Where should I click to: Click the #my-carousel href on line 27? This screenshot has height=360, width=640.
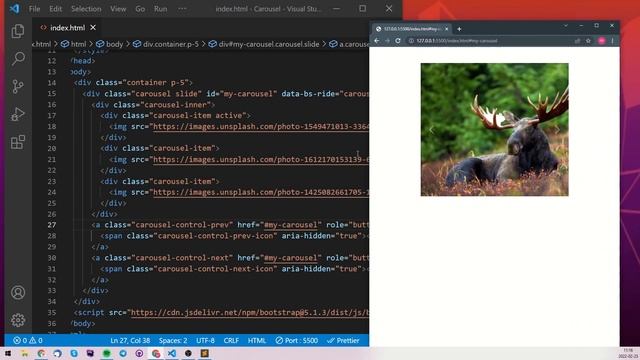(x=291, y=225)
